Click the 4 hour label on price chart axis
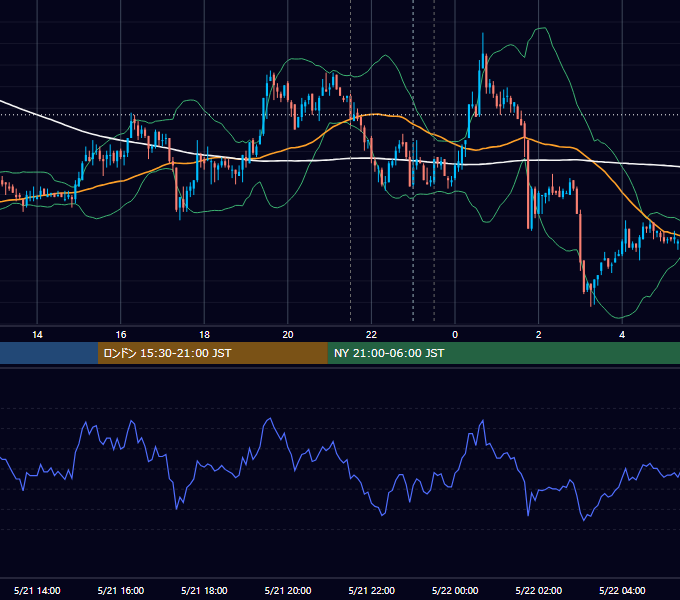680x600 pixels. click(x=622, y=335)
